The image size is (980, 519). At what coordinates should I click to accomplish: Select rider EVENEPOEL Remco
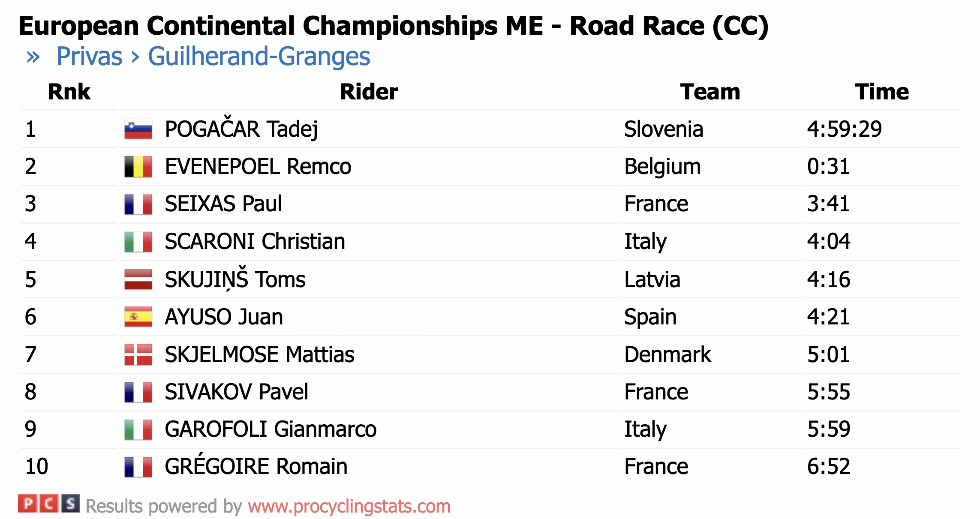coord(258,167)
